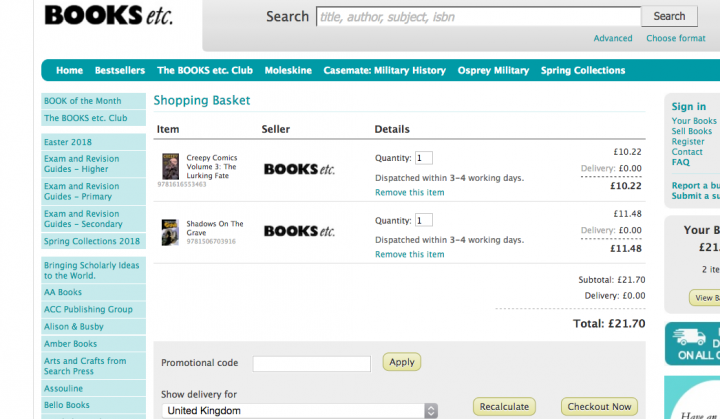Screen dimensions: 720x419
Task: Click into the main search text box
Action: point(478,17)
